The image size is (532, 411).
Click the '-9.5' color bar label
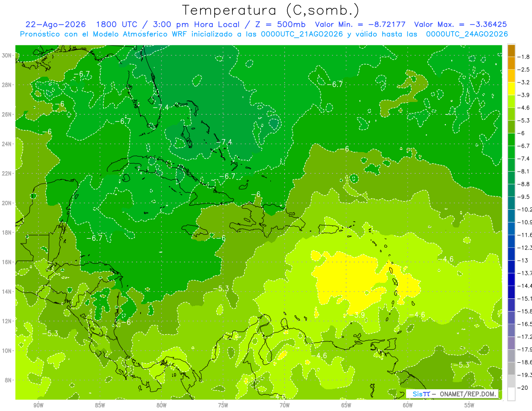tap(524, 197)
